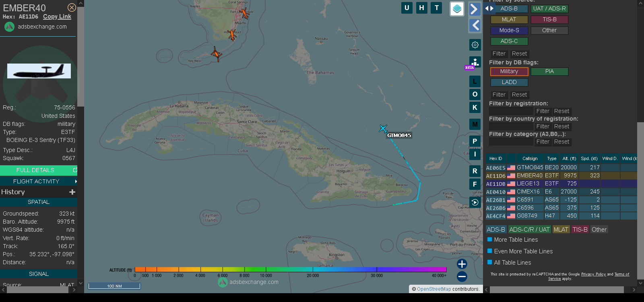Toggle Military DB flag filter
This screenshot has height=302, width=644.
click(509, 71)
